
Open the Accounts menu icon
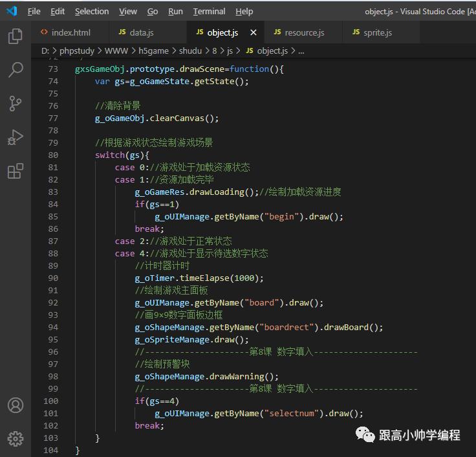pyautogui.click(x=16, y=405)
